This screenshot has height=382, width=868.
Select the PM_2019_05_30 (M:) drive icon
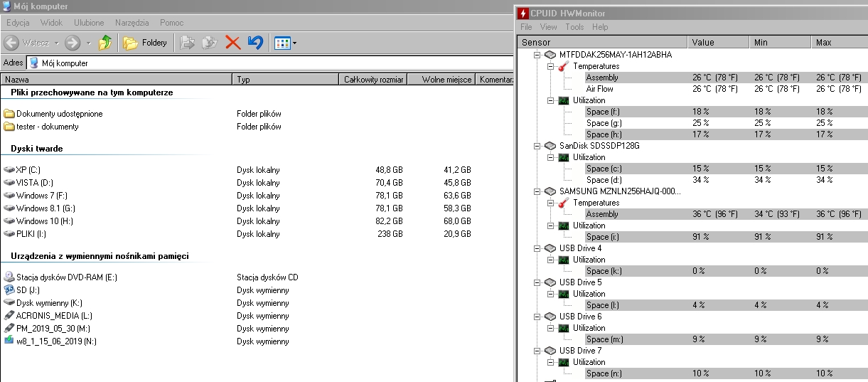[9, 329]
